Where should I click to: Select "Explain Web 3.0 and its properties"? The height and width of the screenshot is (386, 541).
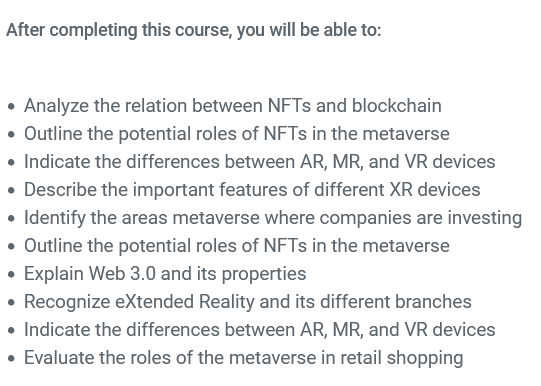(x=165, y=274)
